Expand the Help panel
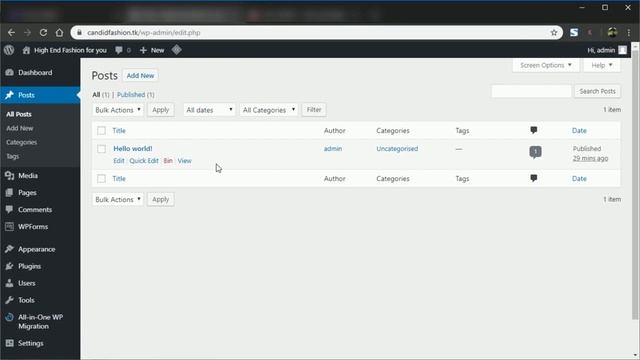Viewport: 640px width, 360px height. coord(602,65)
